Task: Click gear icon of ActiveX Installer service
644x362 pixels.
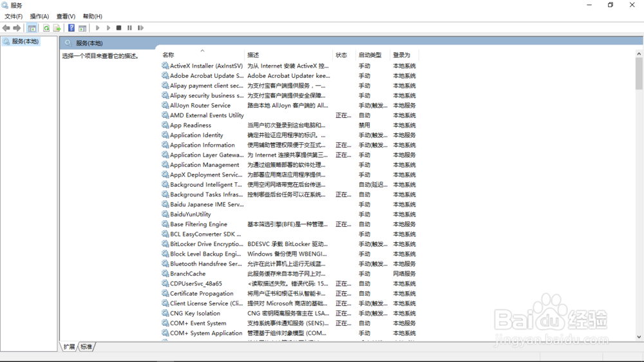Action: click(x=165, y=66)
